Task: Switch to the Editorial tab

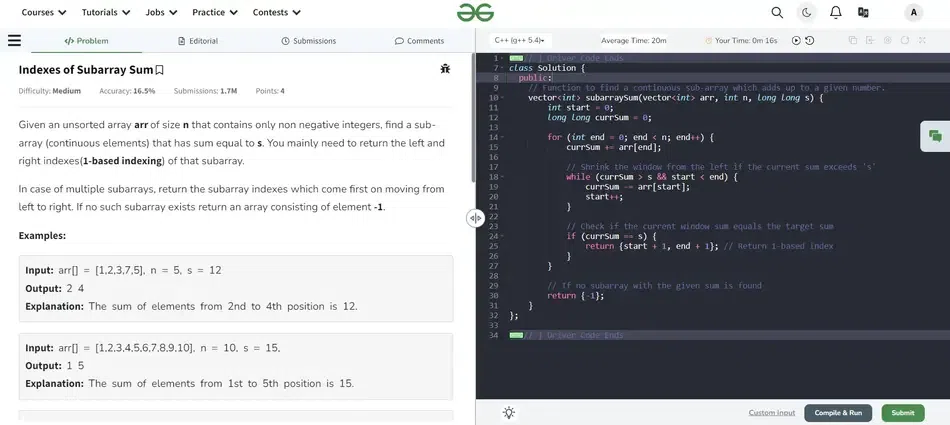Action: [x=198, y=41]
